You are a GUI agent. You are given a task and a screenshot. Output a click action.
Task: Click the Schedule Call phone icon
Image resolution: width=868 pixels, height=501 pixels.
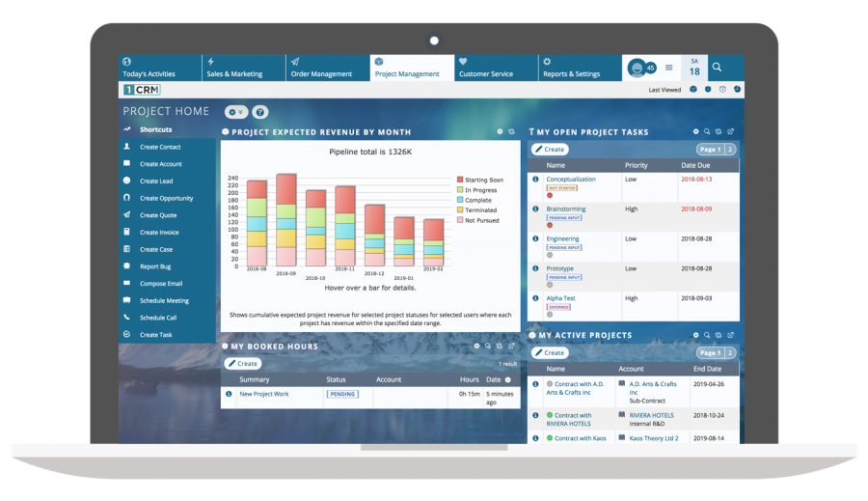[x=126, y=317]
